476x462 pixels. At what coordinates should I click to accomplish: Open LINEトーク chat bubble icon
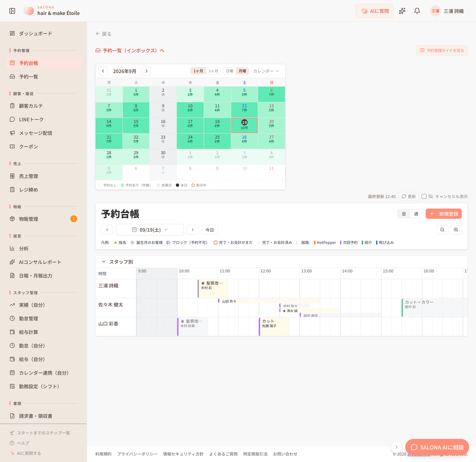click(x=12, y=119)
